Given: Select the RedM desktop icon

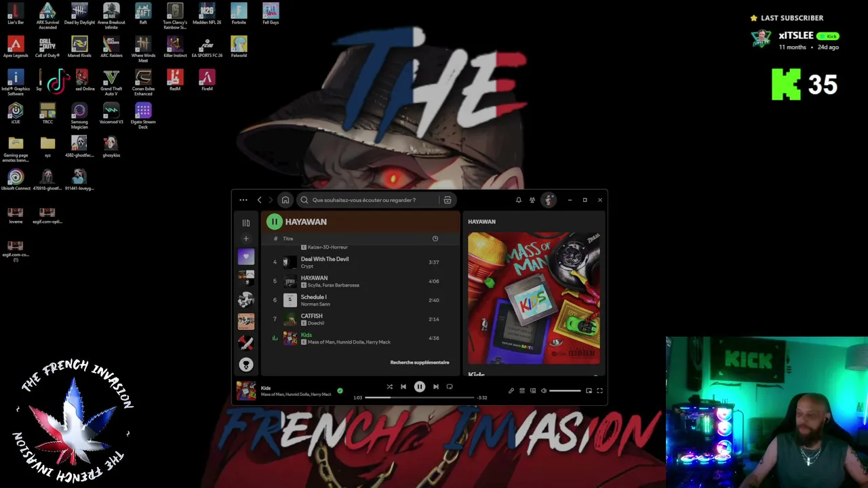Looking at the screenshot, I should point(175,80).
